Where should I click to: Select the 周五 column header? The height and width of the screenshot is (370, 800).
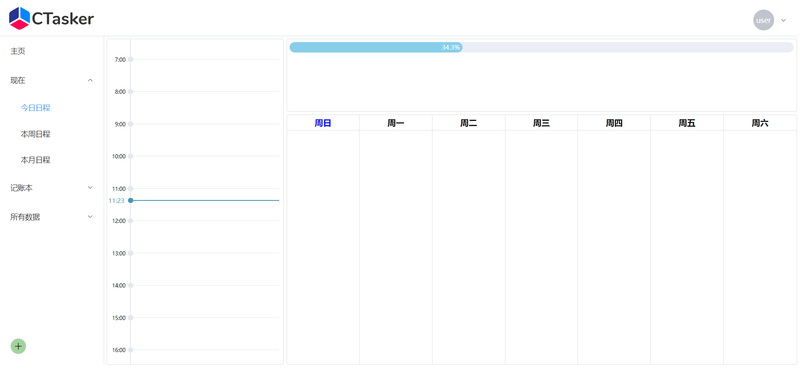point(687,123)
